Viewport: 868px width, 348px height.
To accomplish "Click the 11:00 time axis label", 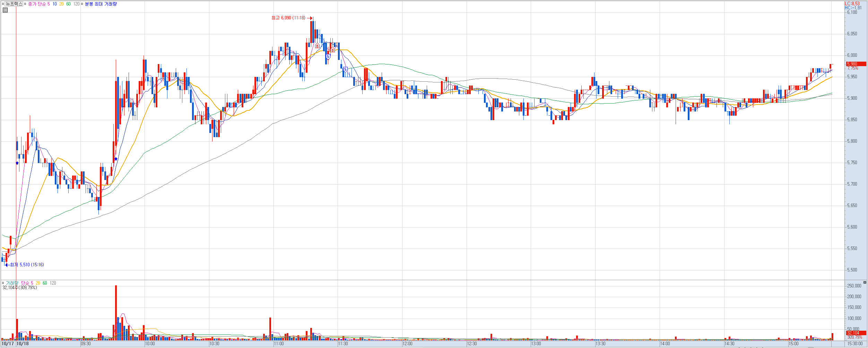I will coord(279,343).
